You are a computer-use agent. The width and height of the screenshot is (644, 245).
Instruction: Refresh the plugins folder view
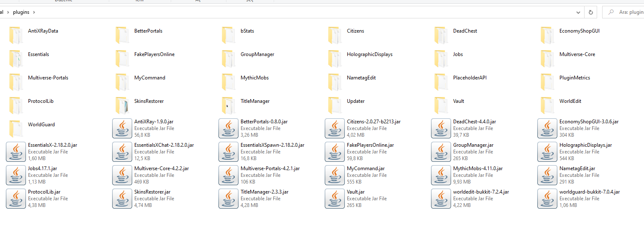pos(590,12)
